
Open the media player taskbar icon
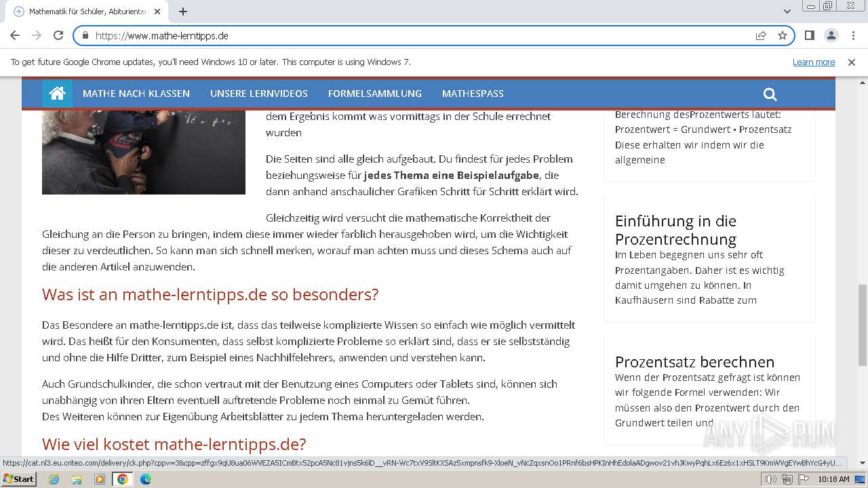[100, 479]
